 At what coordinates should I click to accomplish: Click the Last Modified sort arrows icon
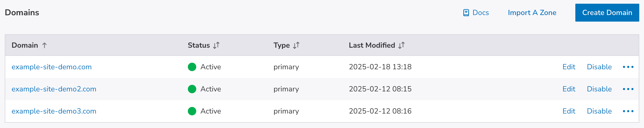(401, 45)
